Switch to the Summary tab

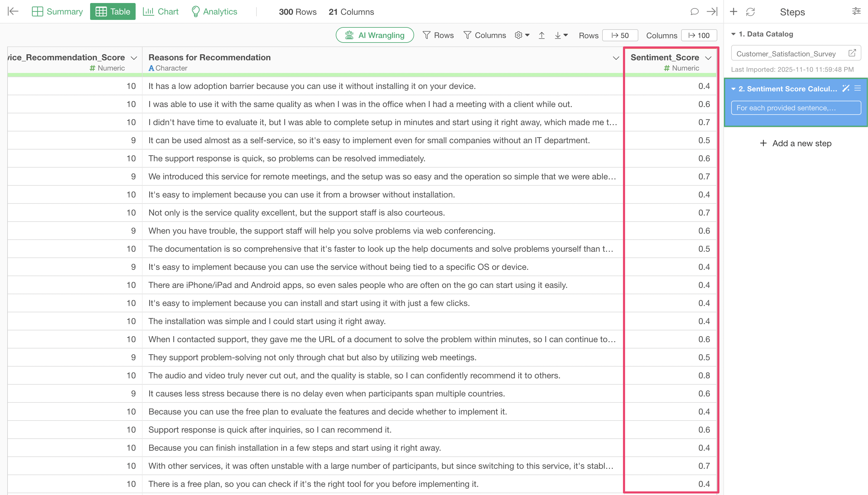[x=57, y=11]
